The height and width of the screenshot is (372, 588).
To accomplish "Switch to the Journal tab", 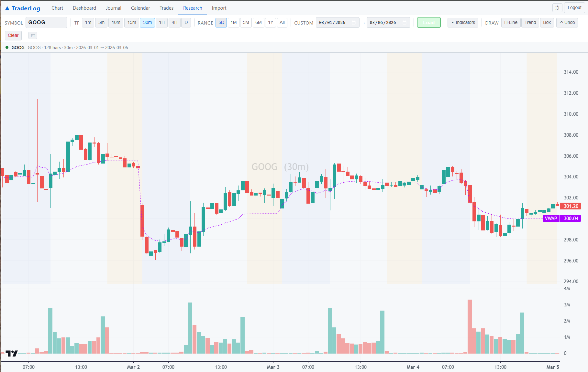I will [x=114, y=8].
